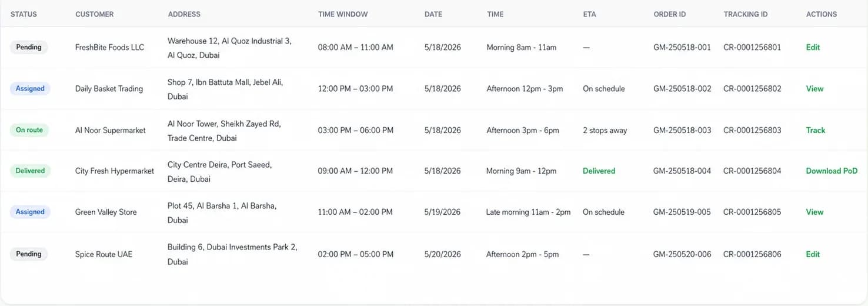This screenshot has width=868, height=306.
Task: Click order ID GM-250519-005
Action: click(682, 212)
